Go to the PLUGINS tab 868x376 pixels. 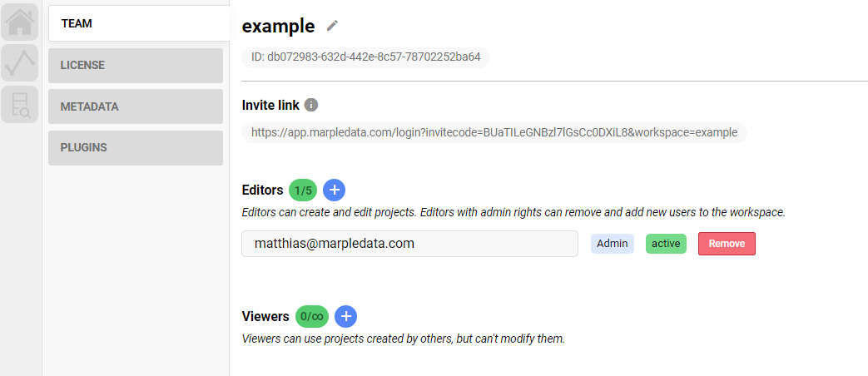coord(136,147)
